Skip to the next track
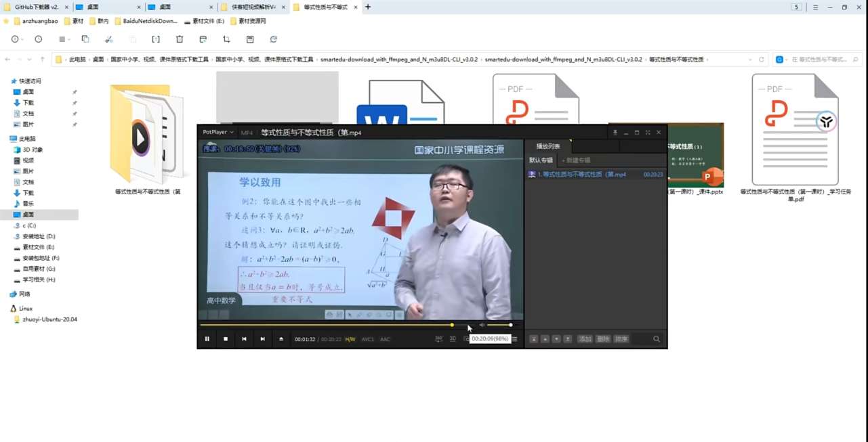 262,339
